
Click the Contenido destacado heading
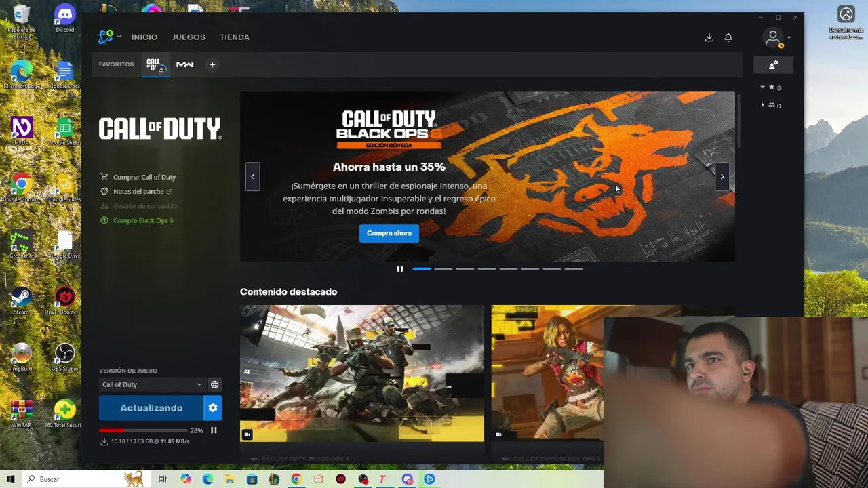point(288,292)
